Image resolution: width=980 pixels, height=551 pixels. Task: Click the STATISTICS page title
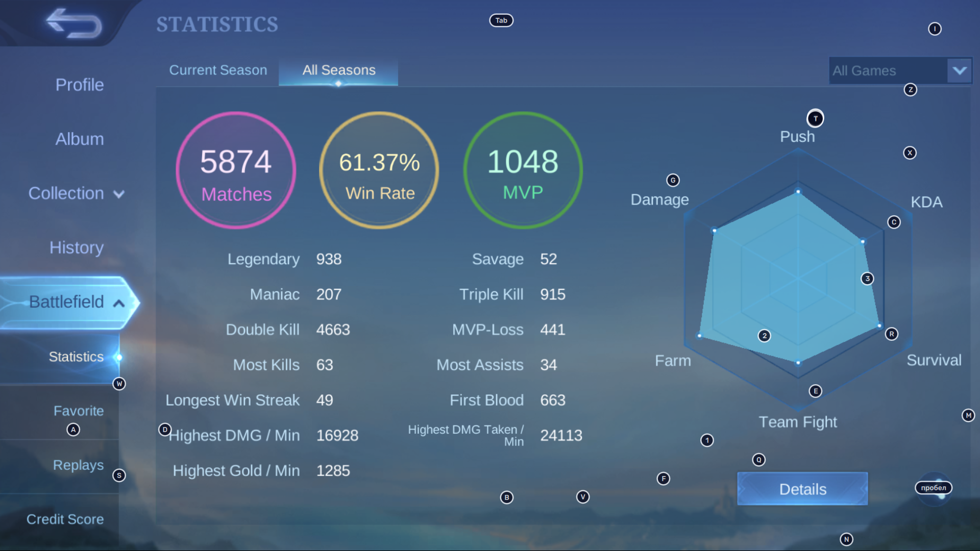coord(217,24)
